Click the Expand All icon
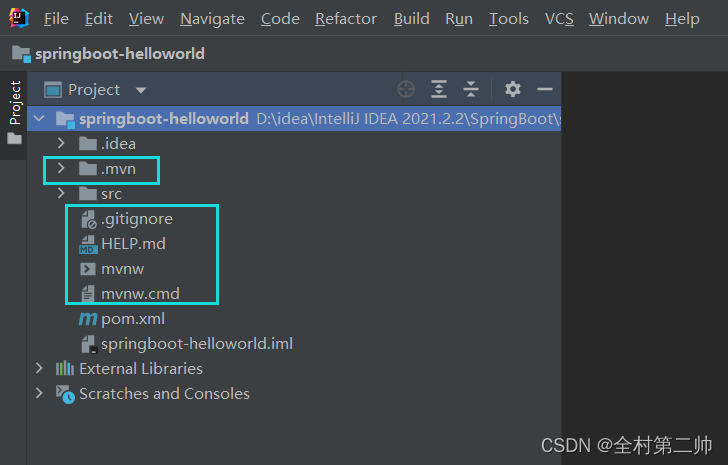 click(439, 89)
